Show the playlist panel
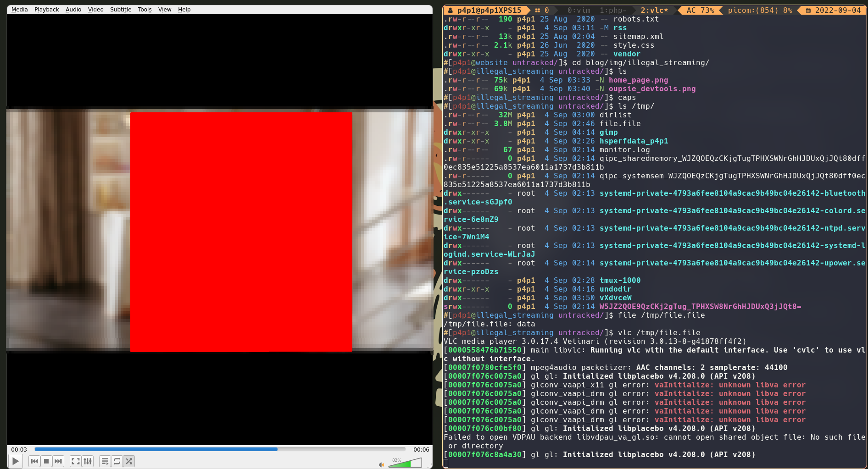Image resolution: width=868 pixels, height=469 pixels. [105, 461]
